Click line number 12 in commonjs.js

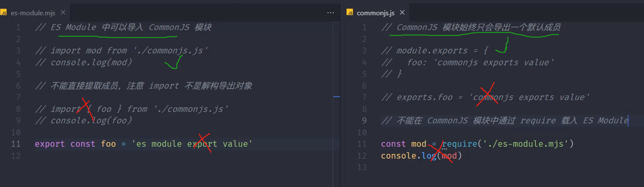click(x=362, y=156)
